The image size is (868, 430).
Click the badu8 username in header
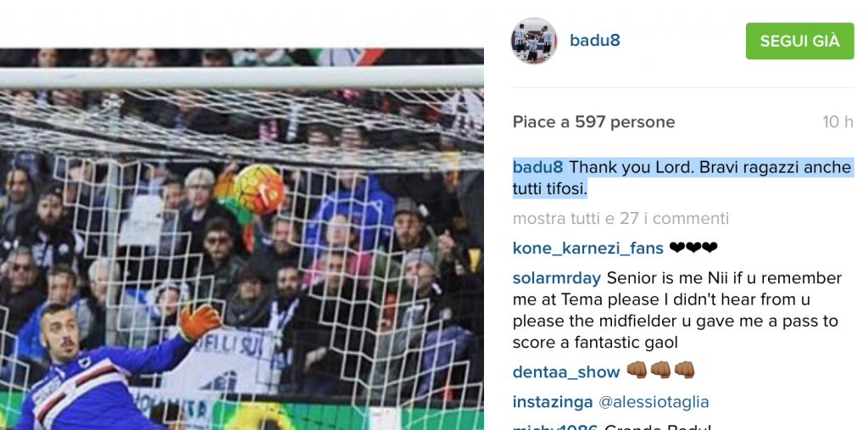click(x=595, y=41)
